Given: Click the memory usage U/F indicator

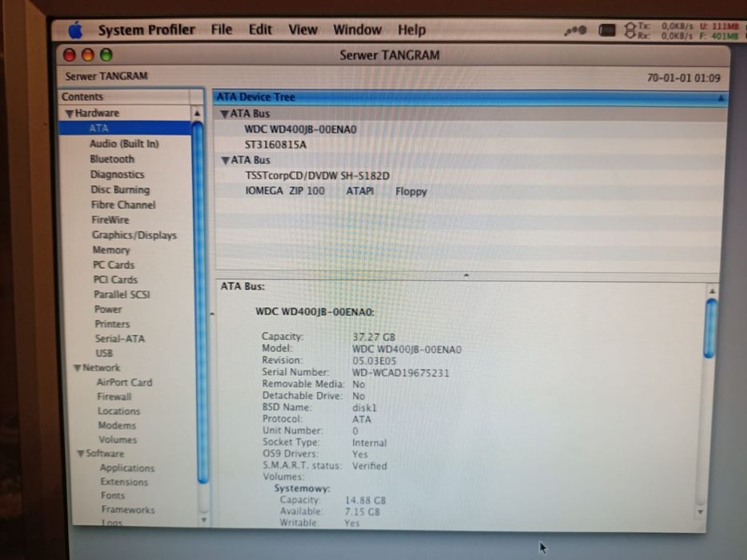Looking at the screenshot, I should [x=719, y=31].
